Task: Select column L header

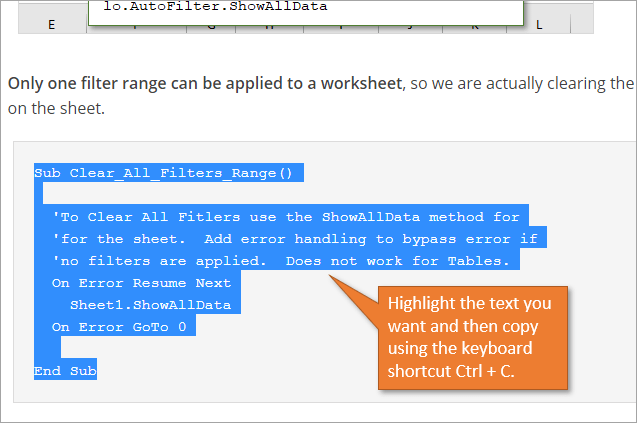Action: pyautogui.click(x=538, y=25)
